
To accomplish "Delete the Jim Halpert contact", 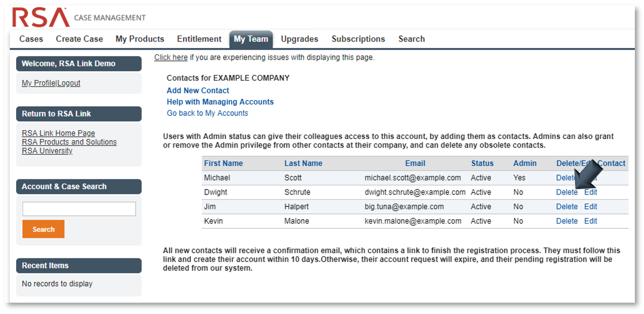I will (x=567, y=207).
